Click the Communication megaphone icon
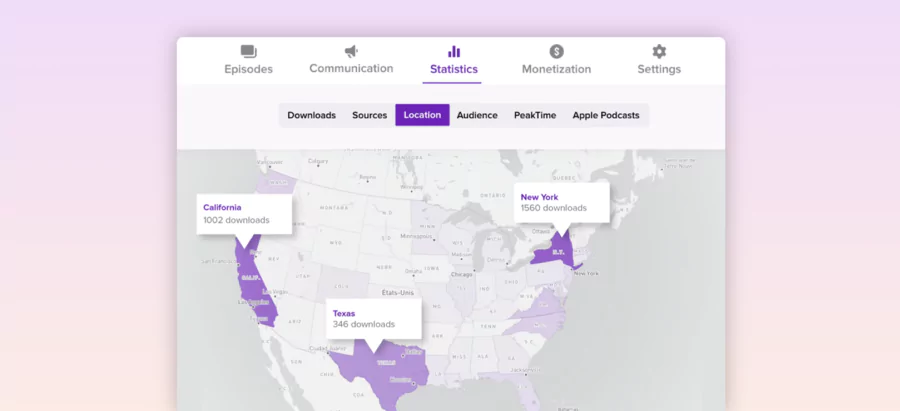The image size is (900, 411). pyautogui.click(x=351, y=52)
